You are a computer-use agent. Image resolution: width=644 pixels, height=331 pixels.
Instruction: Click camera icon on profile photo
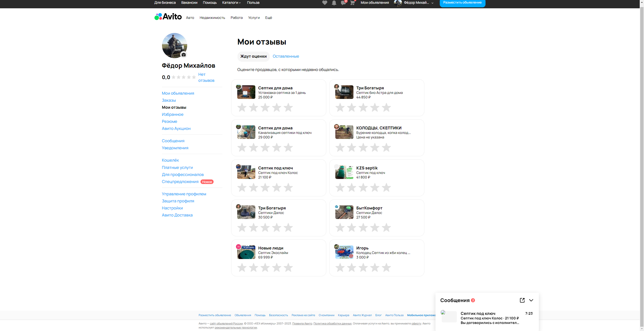(184, 55)
